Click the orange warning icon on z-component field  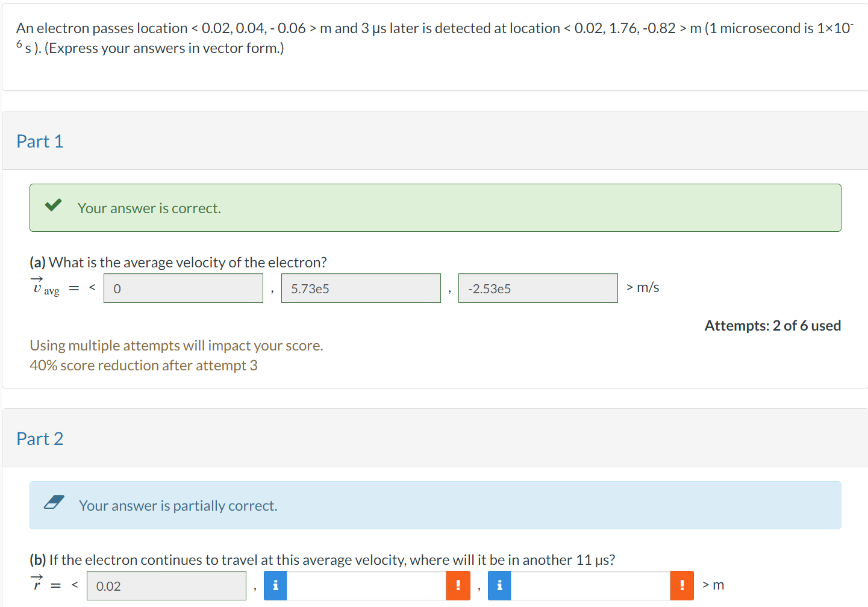pyautogui.click(x=682, y=585)
